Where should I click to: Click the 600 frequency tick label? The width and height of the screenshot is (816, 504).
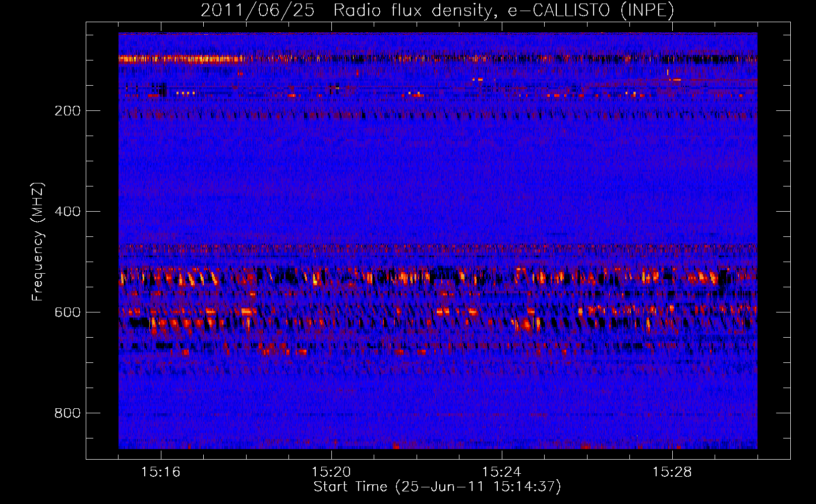click(x=68, y=312)
